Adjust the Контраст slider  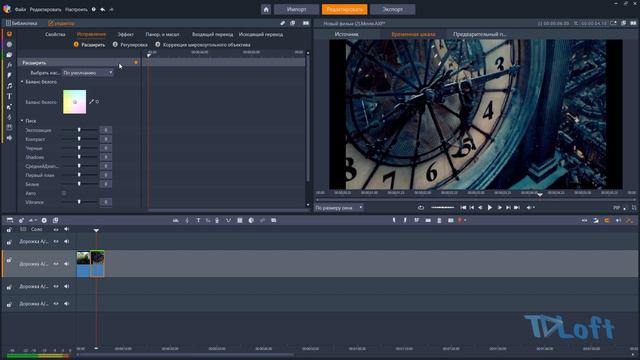click(79, 139)
